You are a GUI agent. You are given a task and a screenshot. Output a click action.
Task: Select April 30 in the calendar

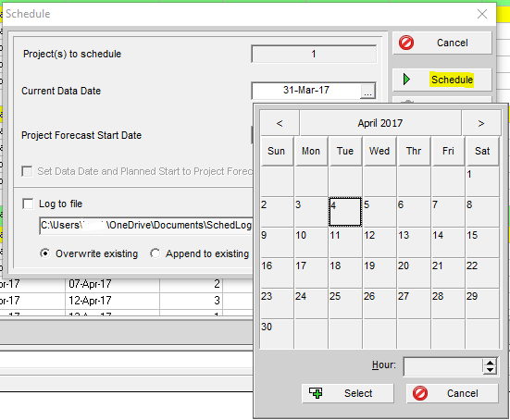tap(277, 334)
